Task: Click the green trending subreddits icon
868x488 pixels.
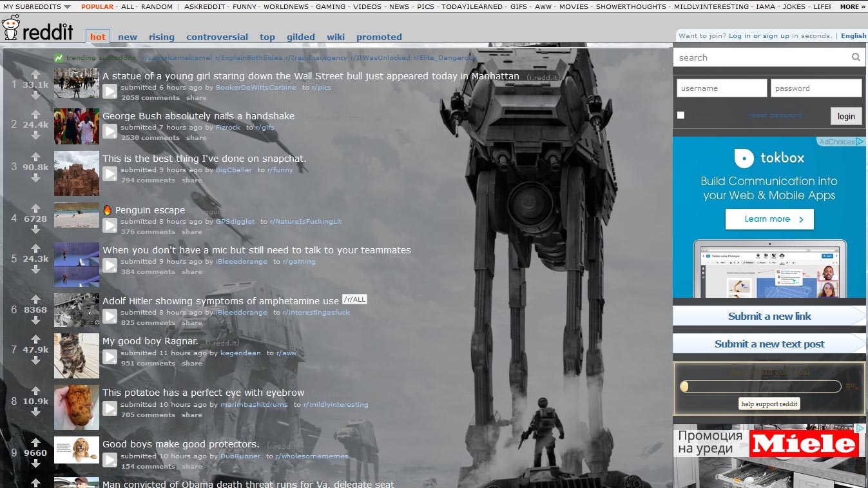Action: 60,58
